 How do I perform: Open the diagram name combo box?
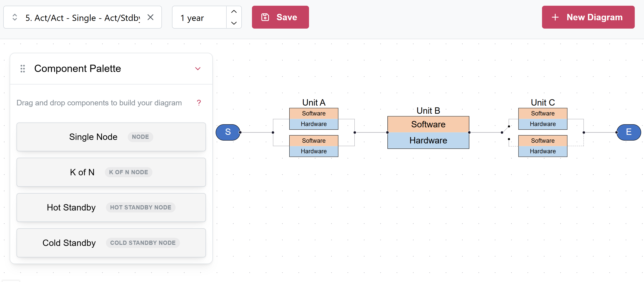tap(83, 17)
